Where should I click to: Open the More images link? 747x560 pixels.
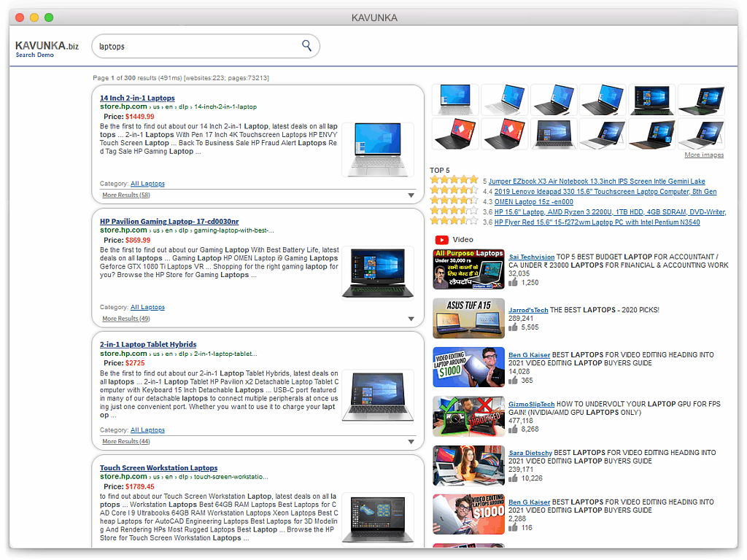click(703, 155)
